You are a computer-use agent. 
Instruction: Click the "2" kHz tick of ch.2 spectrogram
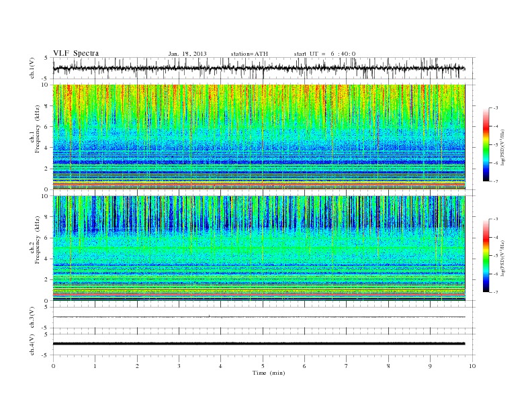47,280
